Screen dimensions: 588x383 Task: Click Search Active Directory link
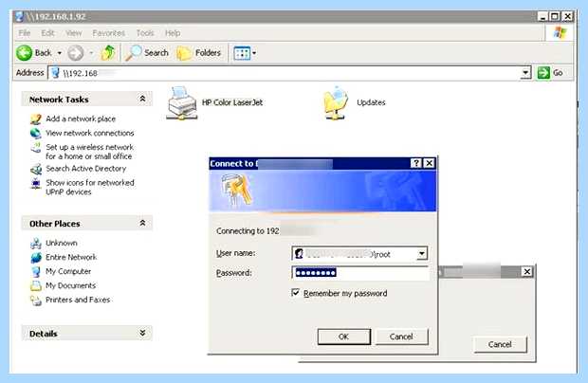[x=86, y=169]
